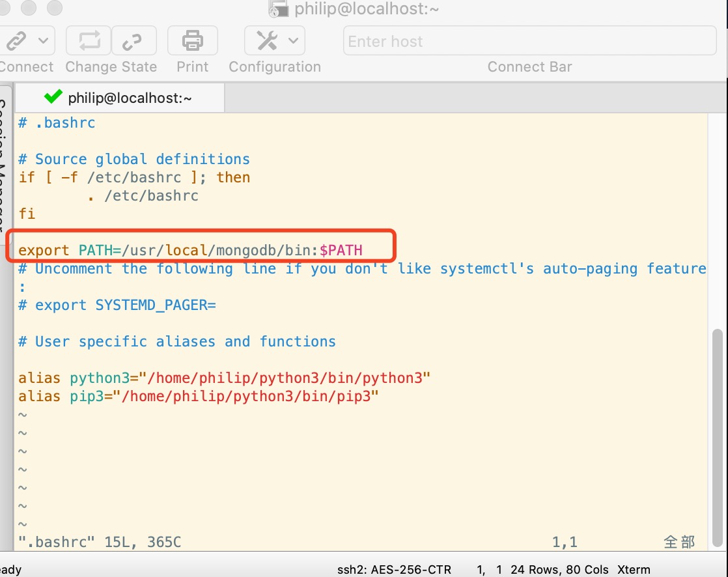The height and width of the screenshot is (577, 728).
Task: Click the '24 Rows, 80 Cols' status bar entry
Action: pos(559,570)
